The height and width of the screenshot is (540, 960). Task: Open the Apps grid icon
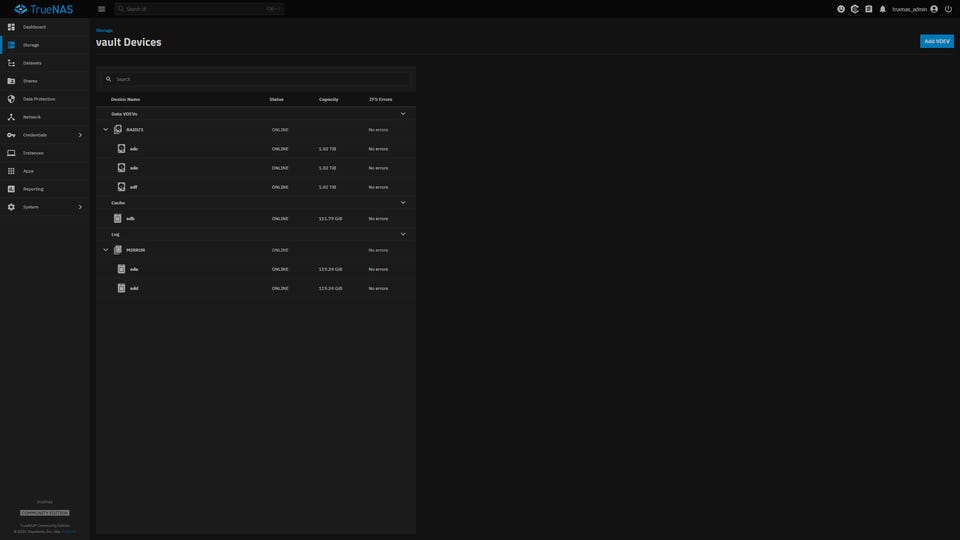tap(11, 171)
